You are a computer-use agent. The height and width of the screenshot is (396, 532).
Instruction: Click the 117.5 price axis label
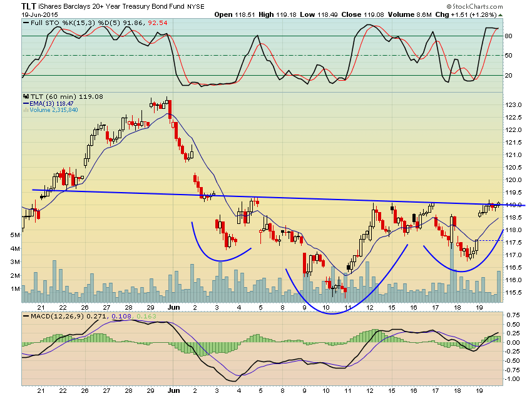pos(513,242)
